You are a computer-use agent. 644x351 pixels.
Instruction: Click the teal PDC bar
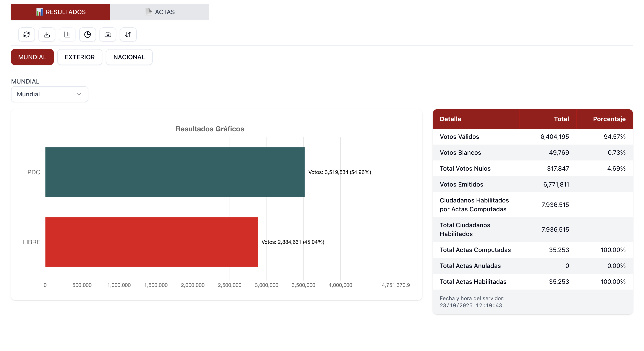click(x=175, y=172)
